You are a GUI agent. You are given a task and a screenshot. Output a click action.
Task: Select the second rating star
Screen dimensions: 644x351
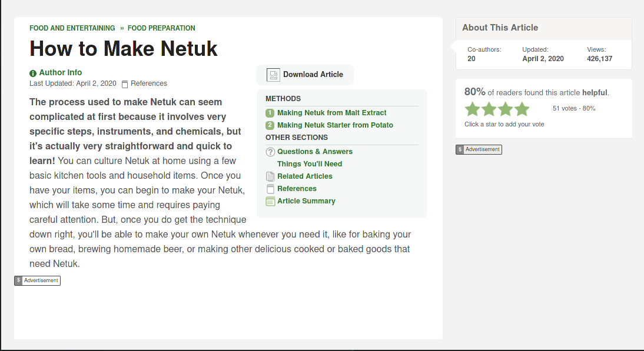pyautogui.click(x=489, y=109)
